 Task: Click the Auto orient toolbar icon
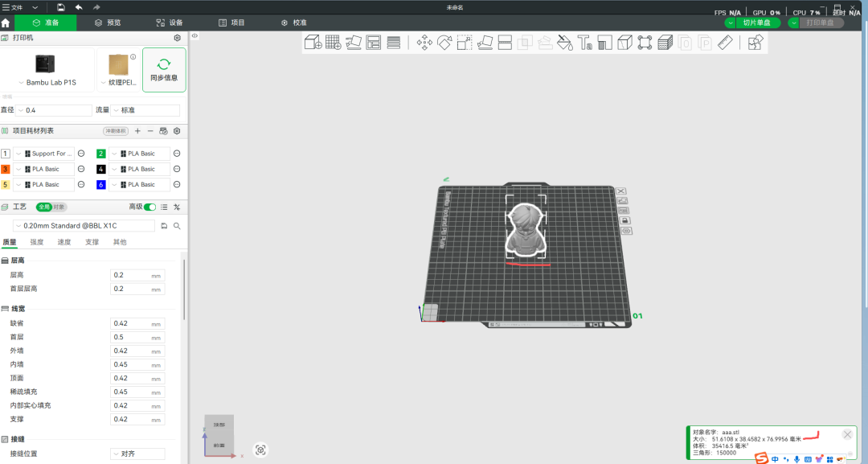pyautogui.click(x=354, y=42)
